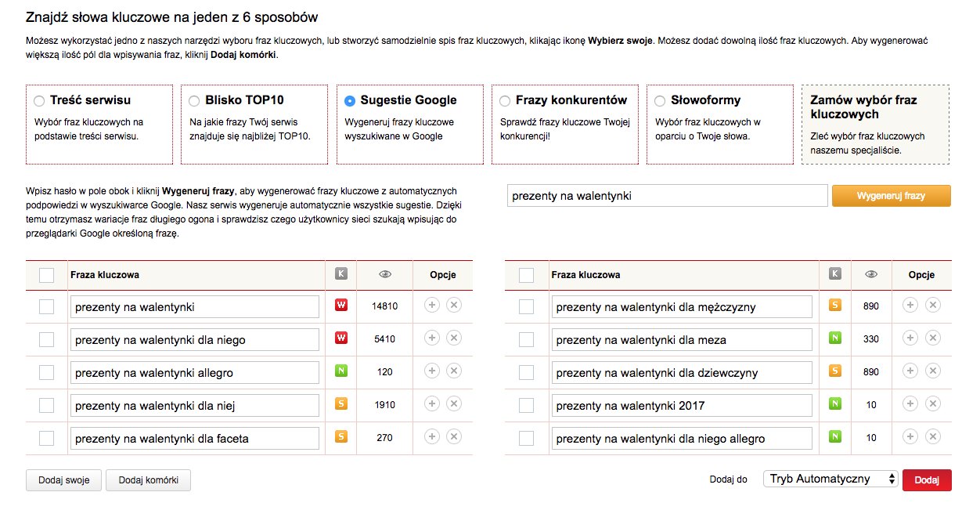Image resolution: width=980 pixels, height=521 pixels.
Task: Click the gray K column header icon in right table
Action: [x=835, y=274]
